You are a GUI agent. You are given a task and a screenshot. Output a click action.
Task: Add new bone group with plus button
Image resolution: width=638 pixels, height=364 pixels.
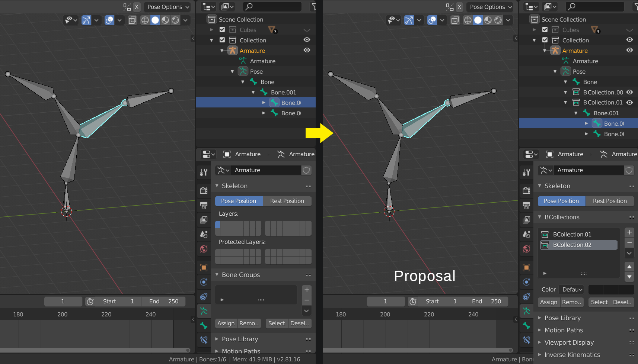[307, 290]
